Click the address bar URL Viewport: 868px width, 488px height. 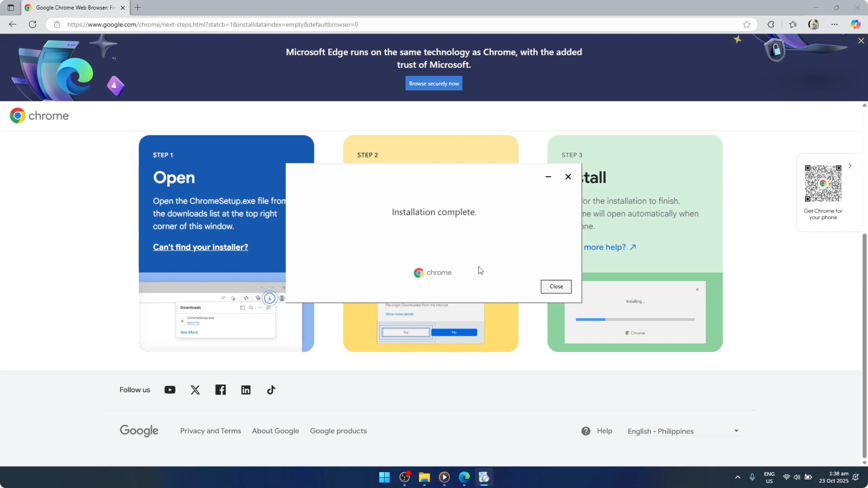(x=213, y=24)
